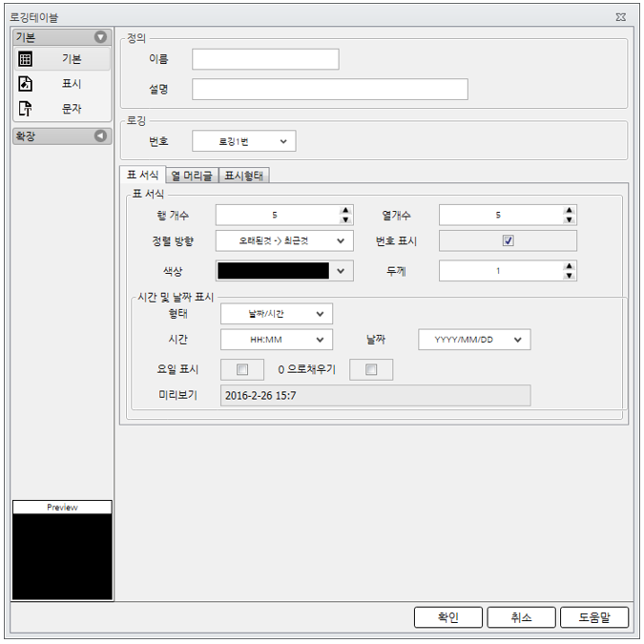Close the 로깅테이블 dialog window

(x=620, y=17)
